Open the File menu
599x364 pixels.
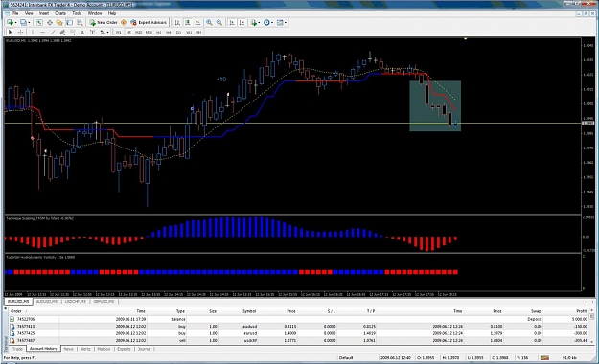(x=15, y=13)
